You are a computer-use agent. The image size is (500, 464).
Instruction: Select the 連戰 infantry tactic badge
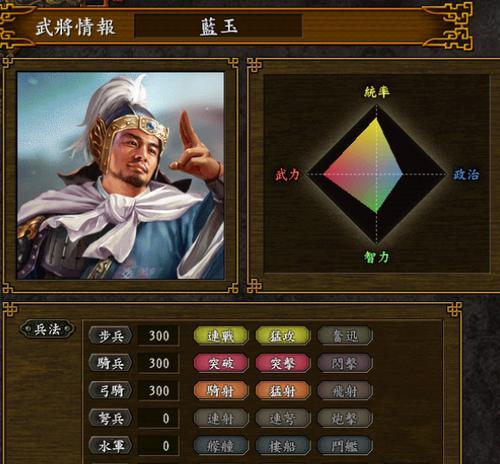[x=221, y=336]
